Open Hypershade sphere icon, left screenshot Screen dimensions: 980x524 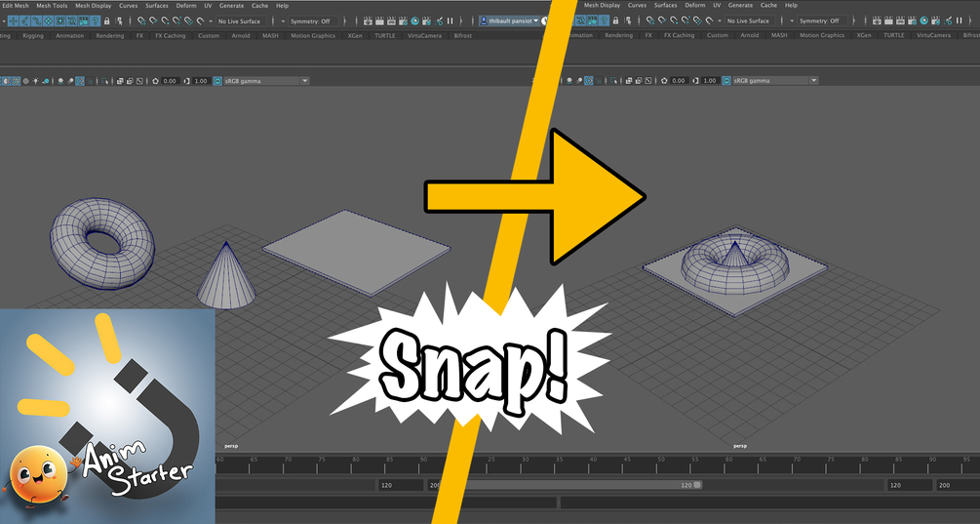point(415,20)
